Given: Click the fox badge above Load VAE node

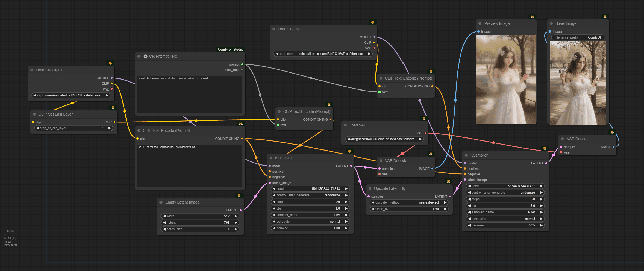Looking at the screenshot, I should [x=424, y=117].
